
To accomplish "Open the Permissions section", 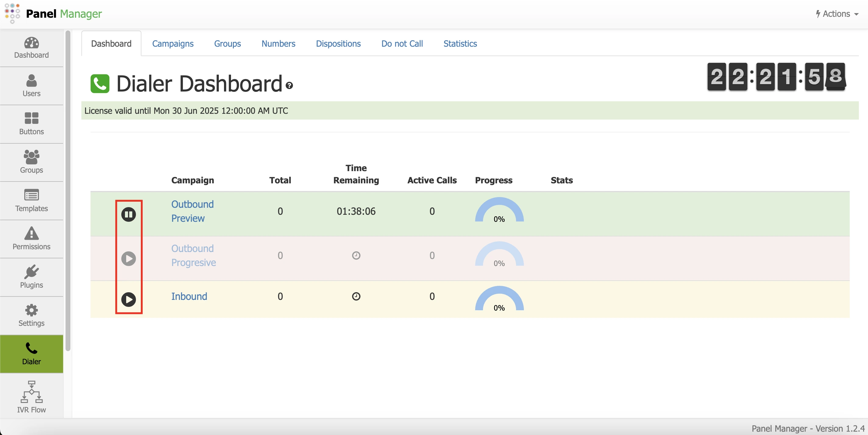I will click(31, 239).
